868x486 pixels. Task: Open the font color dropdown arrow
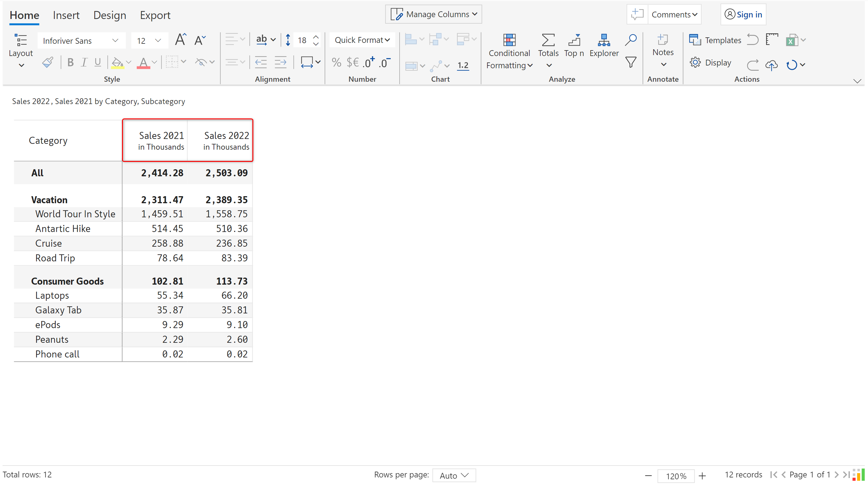tap(154, 62)
